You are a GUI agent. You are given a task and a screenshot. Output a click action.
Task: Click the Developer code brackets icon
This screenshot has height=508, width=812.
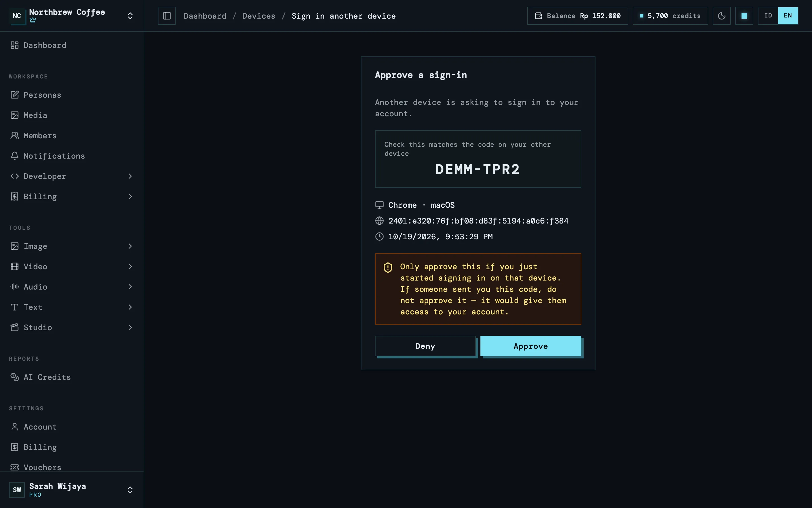click(x=14, y=176)
